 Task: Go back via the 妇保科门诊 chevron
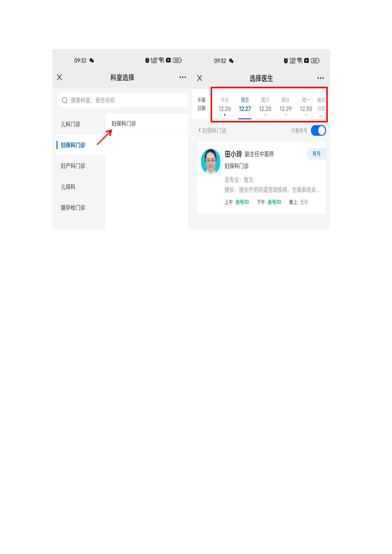[212, 131]
